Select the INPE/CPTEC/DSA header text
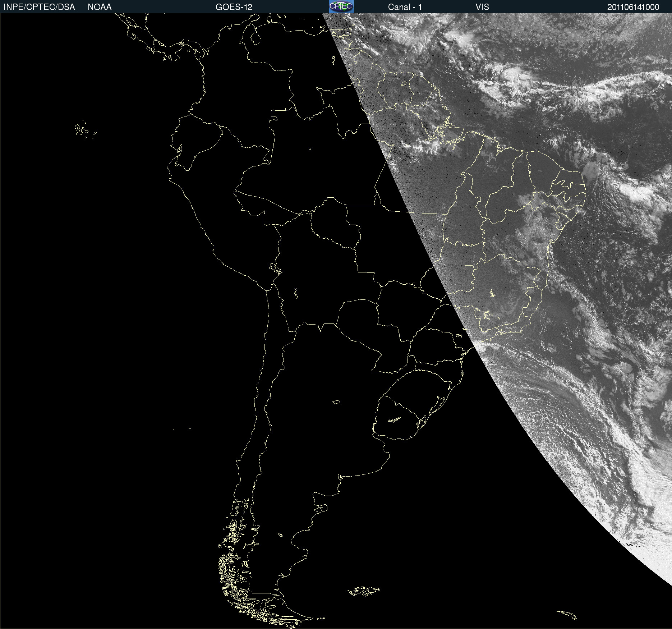 tap(39, 7)
